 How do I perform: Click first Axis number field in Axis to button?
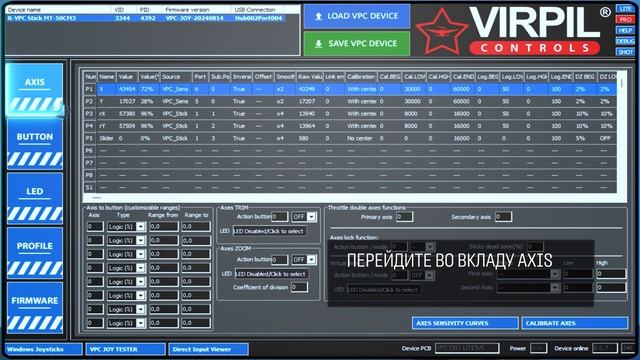tap(95, 227)
